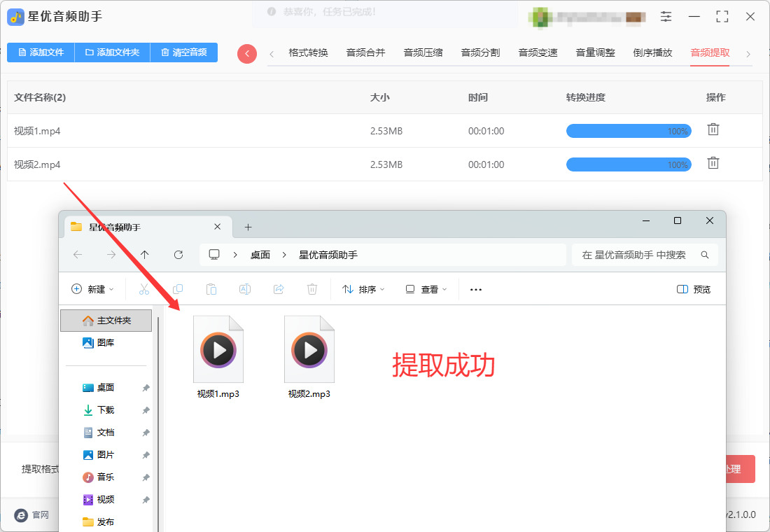Click the 视频2.mp4 progress bar

pos(629,164)
